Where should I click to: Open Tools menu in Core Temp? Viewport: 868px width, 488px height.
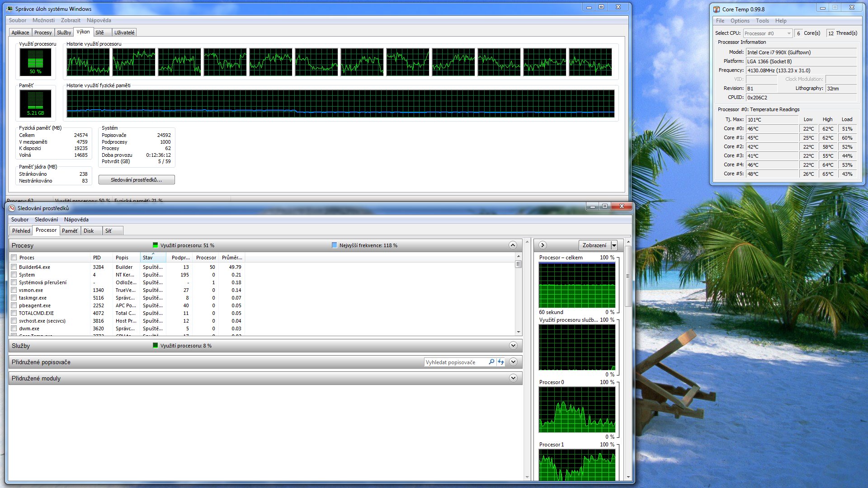762,21
